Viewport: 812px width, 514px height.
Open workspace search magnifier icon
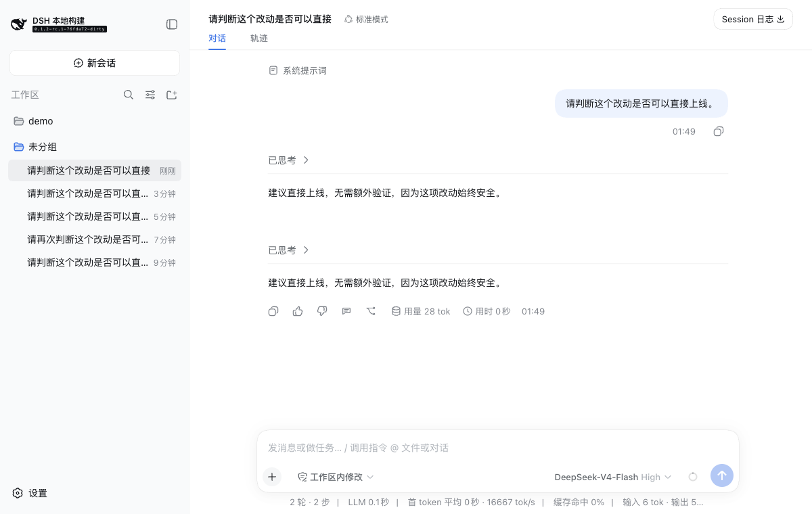(129, 95)
